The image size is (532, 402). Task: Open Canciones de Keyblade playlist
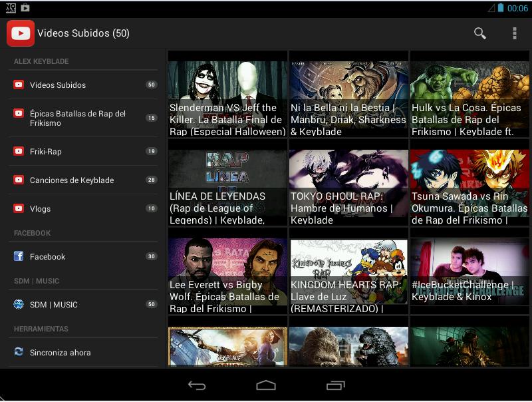pos(72,180)
